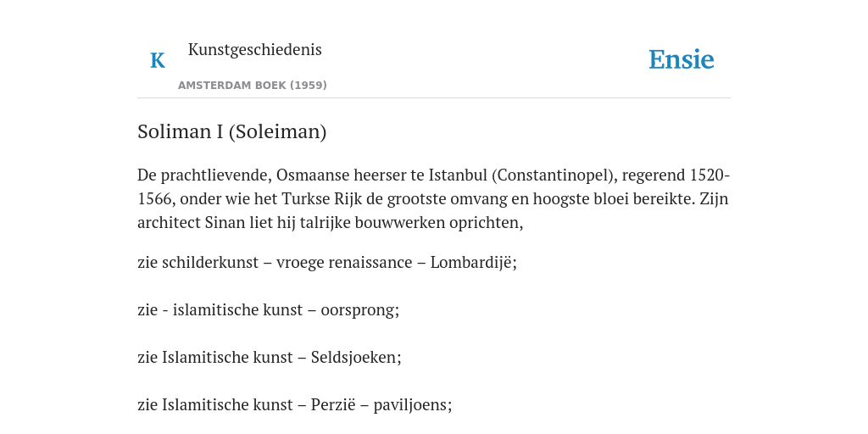This screenshot has height=434, width=868.
Task: Follow the Islamitische kunst – Seldsjoeken reference
Action: 280,357
